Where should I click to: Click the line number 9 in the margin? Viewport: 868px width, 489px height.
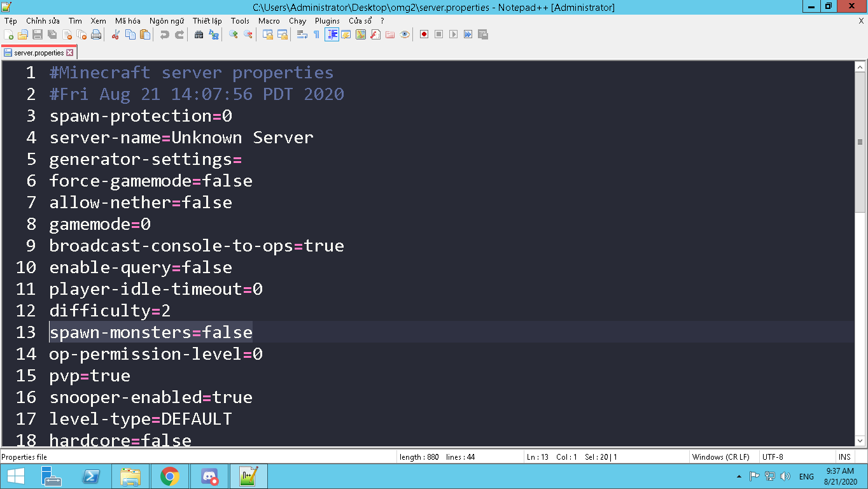click(x=31, y=246)
